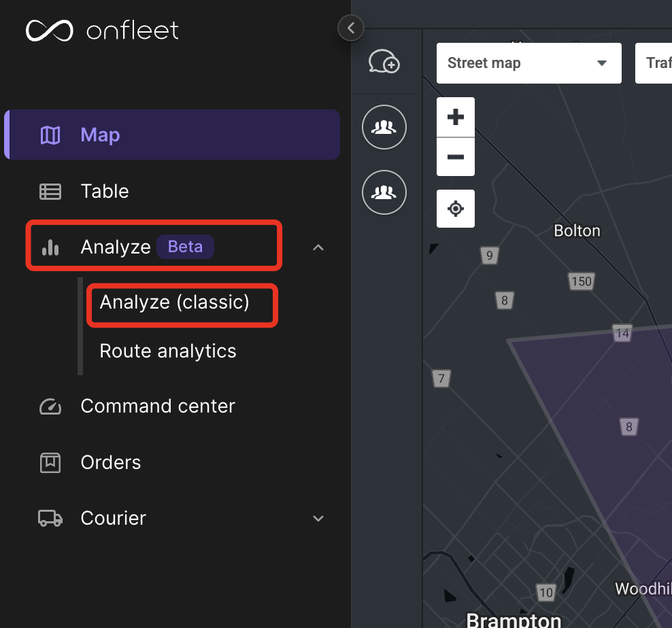672x628 pixels.
Task: Start a new chat message
Action: [384, 61]
